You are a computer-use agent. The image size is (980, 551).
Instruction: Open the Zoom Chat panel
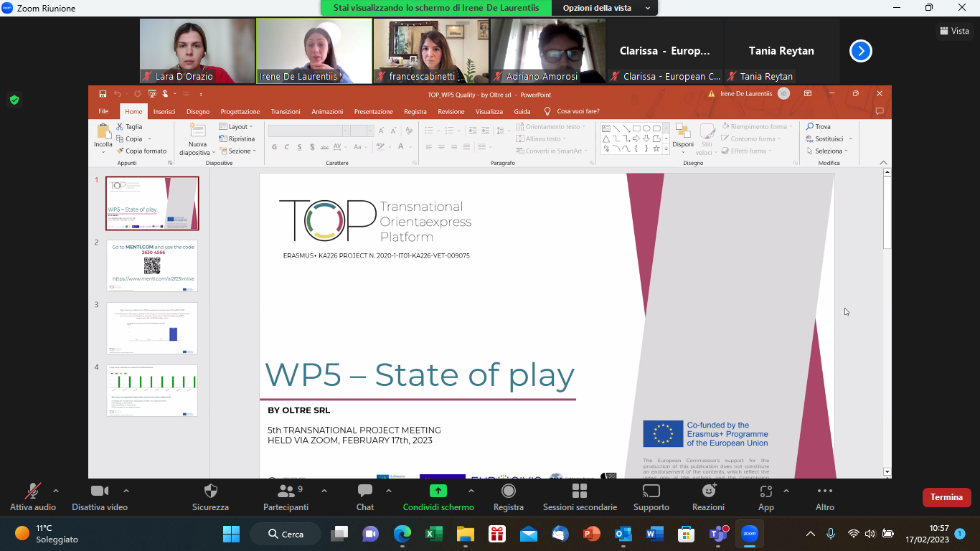365,497
